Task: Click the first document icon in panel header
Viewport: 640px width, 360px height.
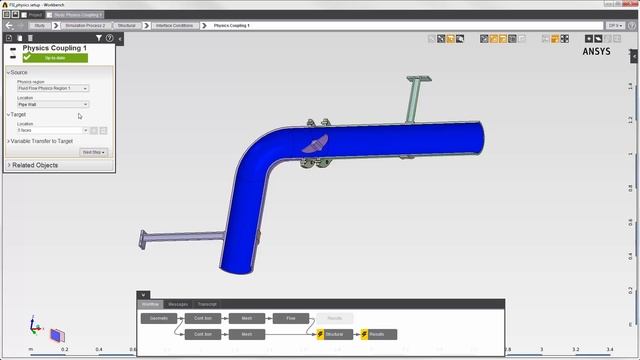Action: pos(9,38)
